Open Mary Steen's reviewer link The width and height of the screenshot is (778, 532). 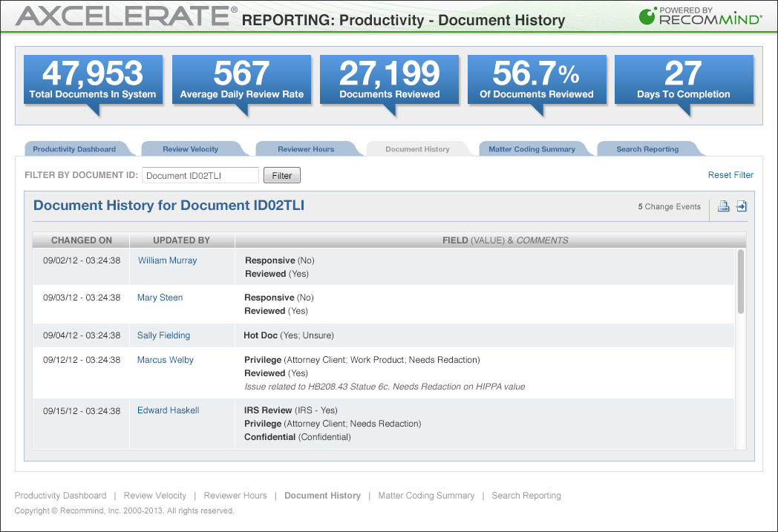tap(160, 298)
